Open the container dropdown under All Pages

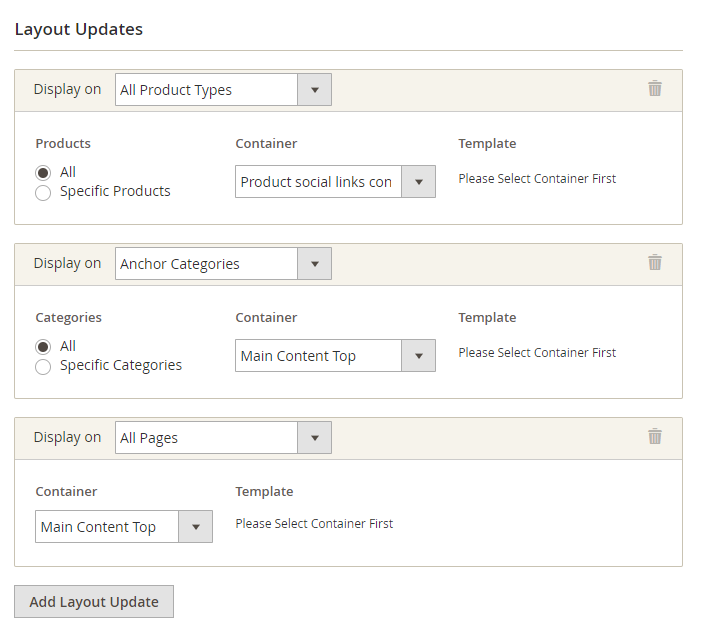click(x=123, y=527)
